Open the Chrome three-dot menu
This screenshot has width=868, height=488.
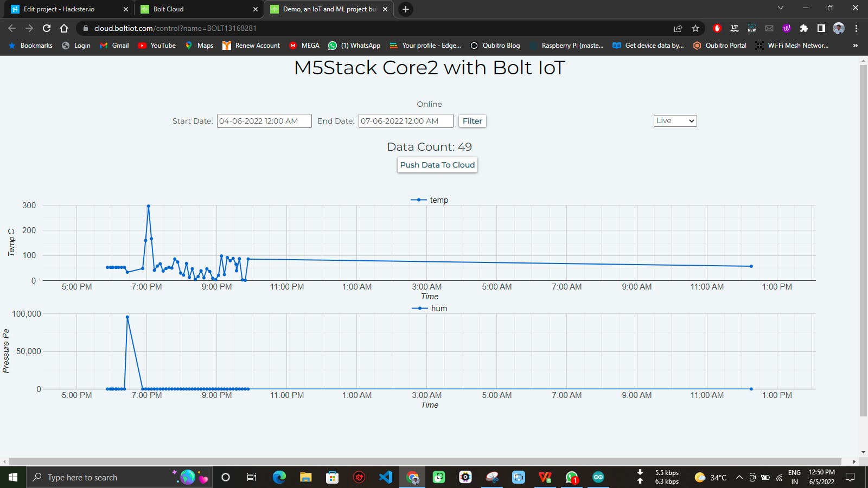click(856, 28)
